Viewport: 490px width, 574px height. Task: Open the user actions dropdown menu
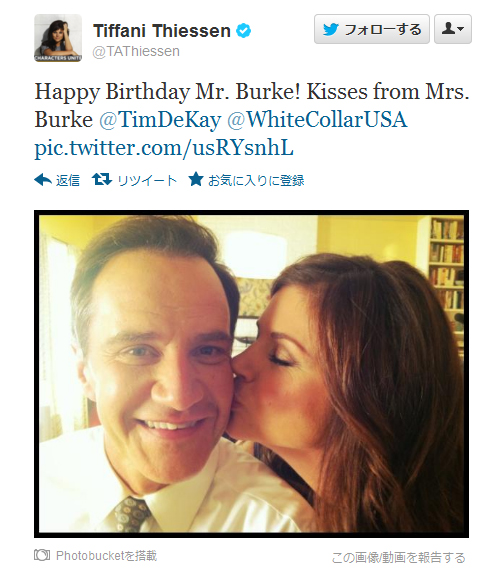[x=453, y=29]
